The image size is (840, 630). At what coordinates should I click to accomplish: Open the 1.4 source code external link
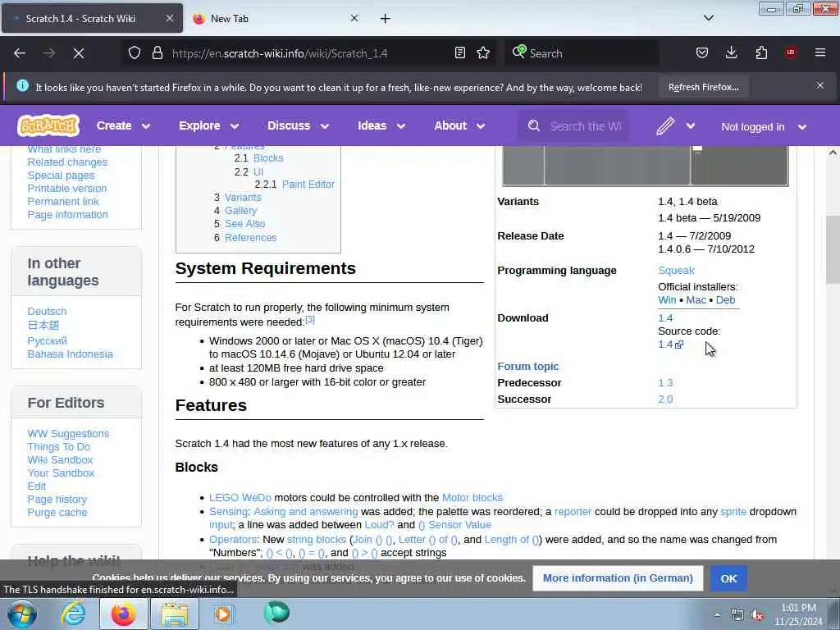(670, 345)
